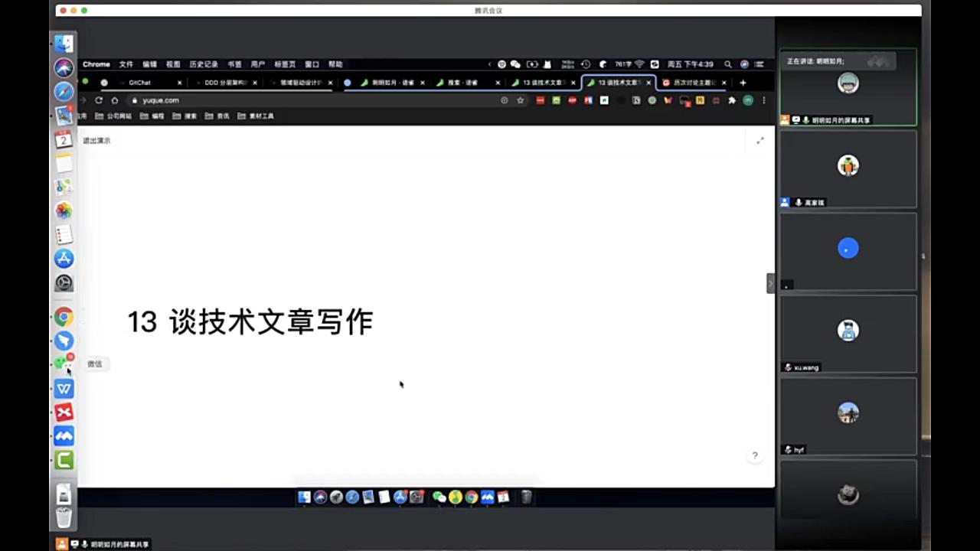
Task: Open the 搜索 bookmarks folder
Action: pyautogui.click(x=185, y=116)
